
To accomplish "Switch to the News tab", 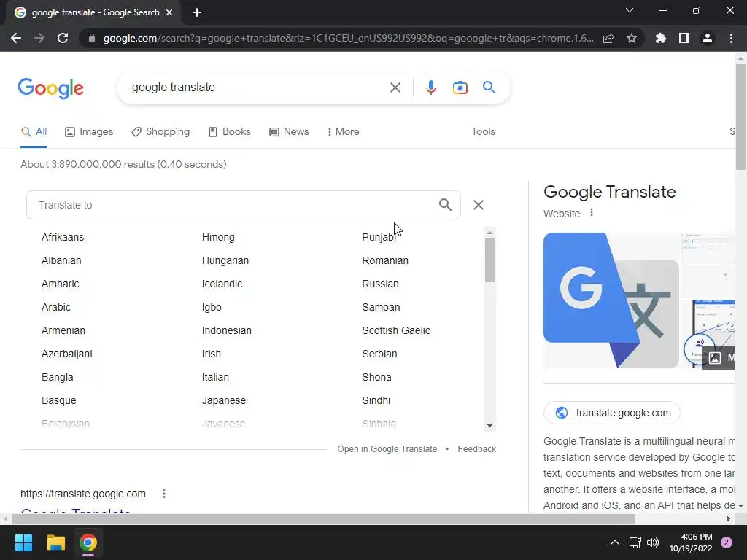I will tap(289, 131).
